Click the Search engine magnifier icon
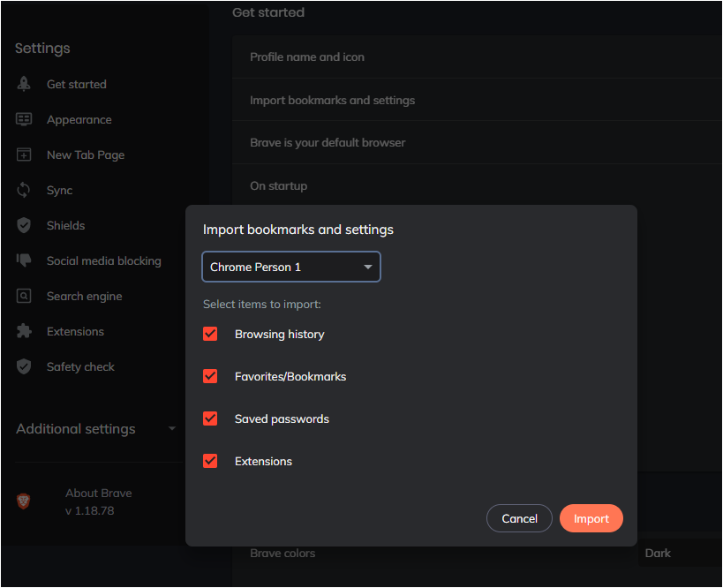The image size is (723, 588). 24,296
